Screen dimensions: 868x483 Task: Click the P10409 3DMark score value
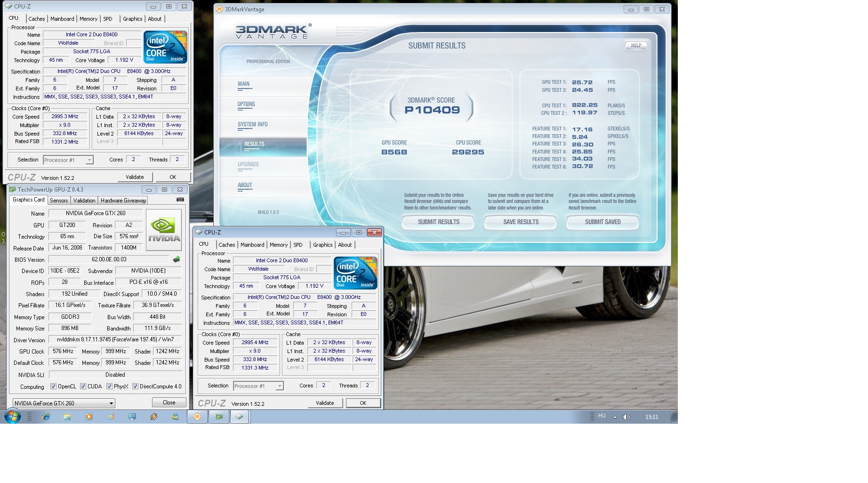pyautogui.click(x=432, y=110)
